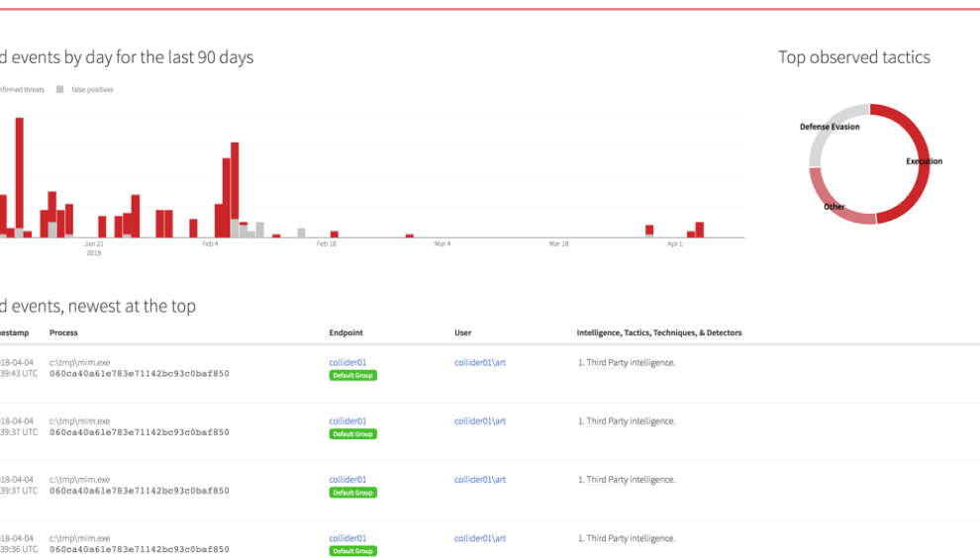Click the User column header
The height and width of the screenshot is (558, 980).
pyautogui.click(x=462, y=333)
